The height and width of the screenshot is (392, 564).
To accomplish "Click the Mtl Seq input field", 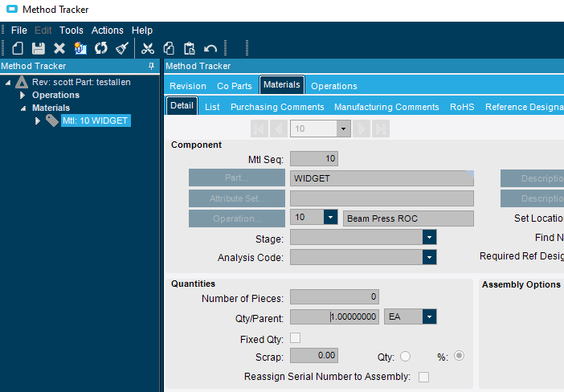I will [314, 158].
